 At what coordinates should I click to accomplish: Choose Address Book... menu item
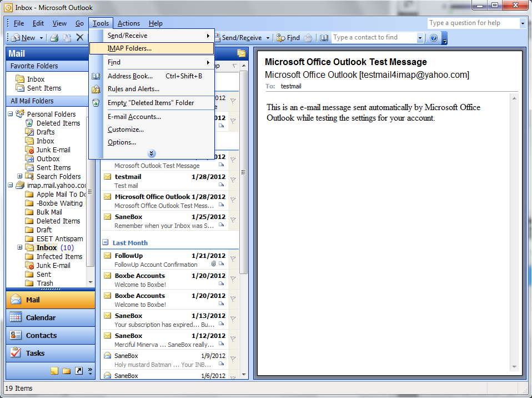152,76
